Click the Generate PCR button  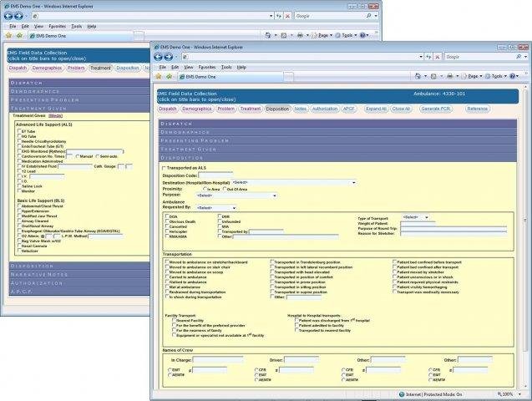click(x=435, y=109)
